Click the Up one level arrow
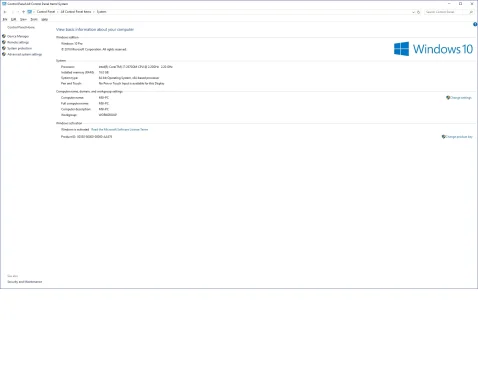 (x=23, y=12)
